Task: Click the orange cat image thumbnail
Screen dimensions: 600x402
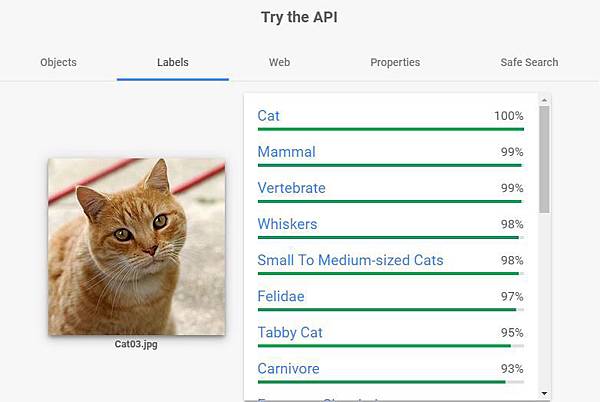Action: click(136, 246)
